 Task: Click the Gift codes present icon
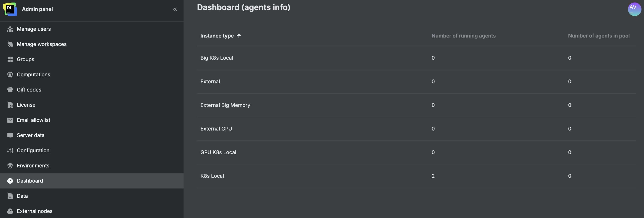(x=10, y=90)
